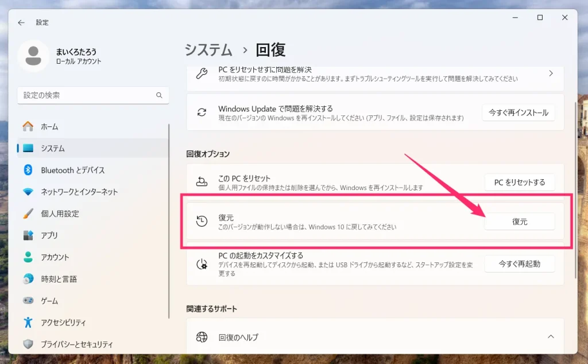
Task: Click the このPCをリセット reset icon
Action: [202, 182]
